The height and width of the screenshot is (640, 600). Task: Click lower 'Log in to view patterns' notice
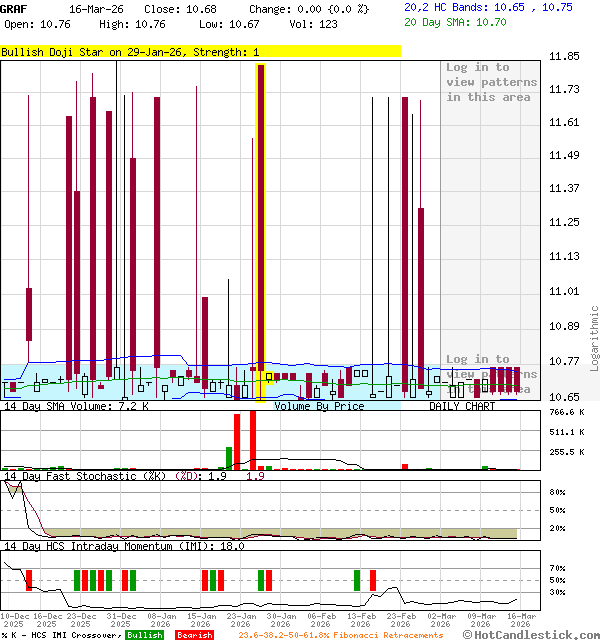491,373
